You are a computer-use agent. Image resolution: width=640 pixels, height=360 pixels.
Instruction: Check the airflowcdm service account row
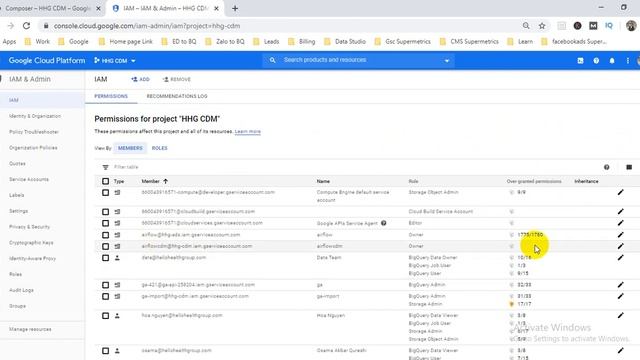(105, 246)
